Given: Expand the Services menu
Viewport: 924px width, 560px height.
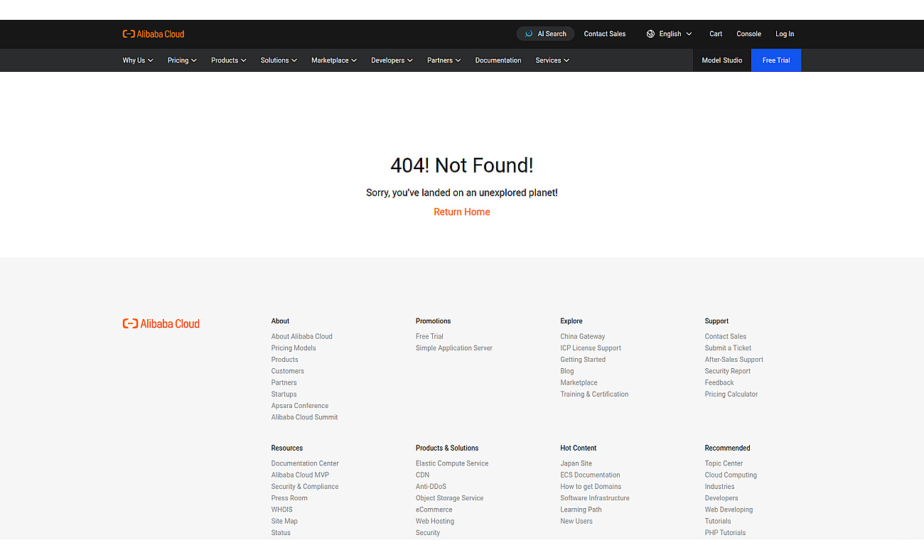Looking at the screenshot, I should point(552,60).
